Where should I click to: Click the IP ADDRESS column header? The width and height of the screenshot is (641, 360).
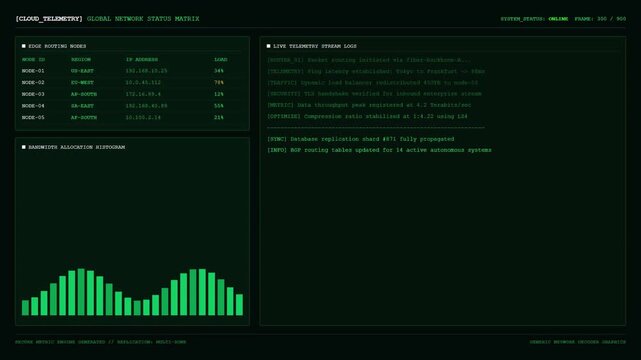coord(142,60)
